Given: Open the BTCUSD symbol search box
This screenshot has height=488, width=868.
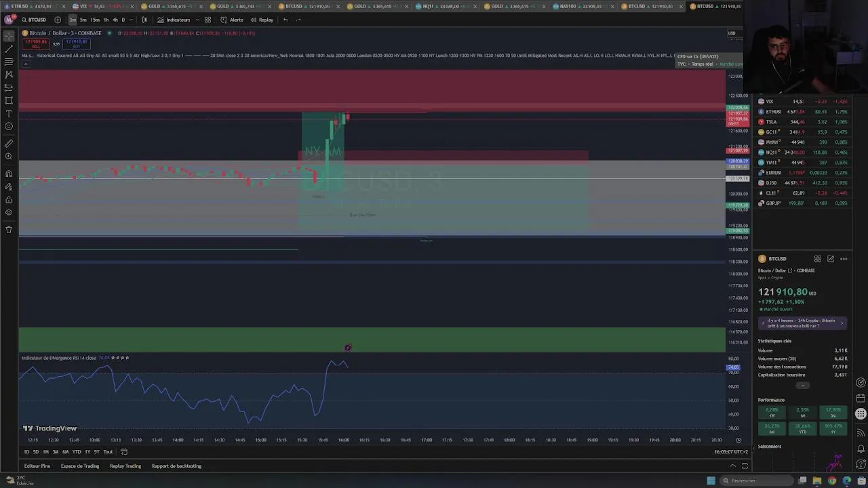Looking at the screenshot, I should [34, 20].
